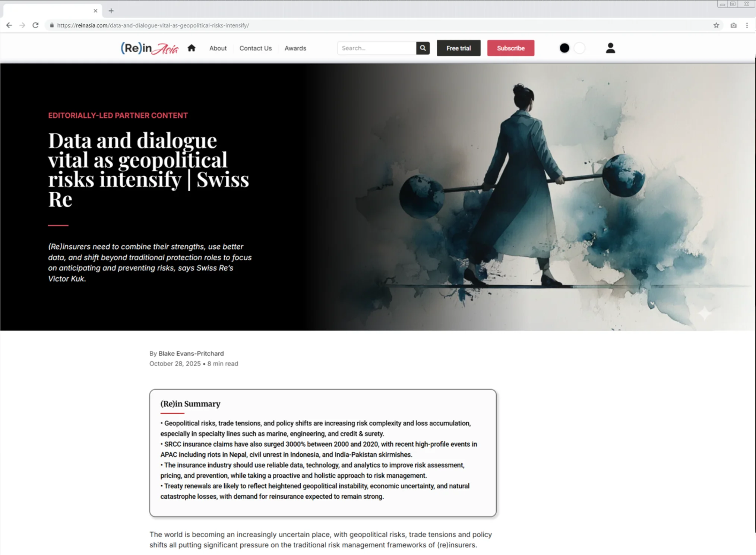The height and width of the screenshot is (555, 756).
Task: Go back using the browser back arrow
Action: (x=9, y=25)
